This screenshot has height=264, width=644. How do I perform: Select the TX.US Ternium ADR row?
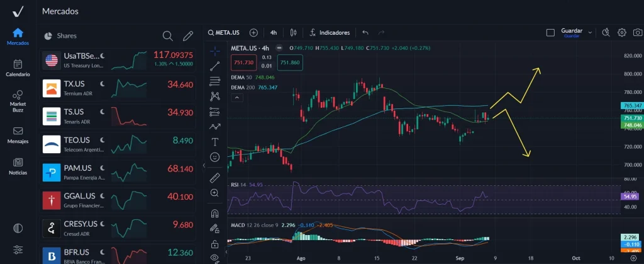[x=118, y=88]
